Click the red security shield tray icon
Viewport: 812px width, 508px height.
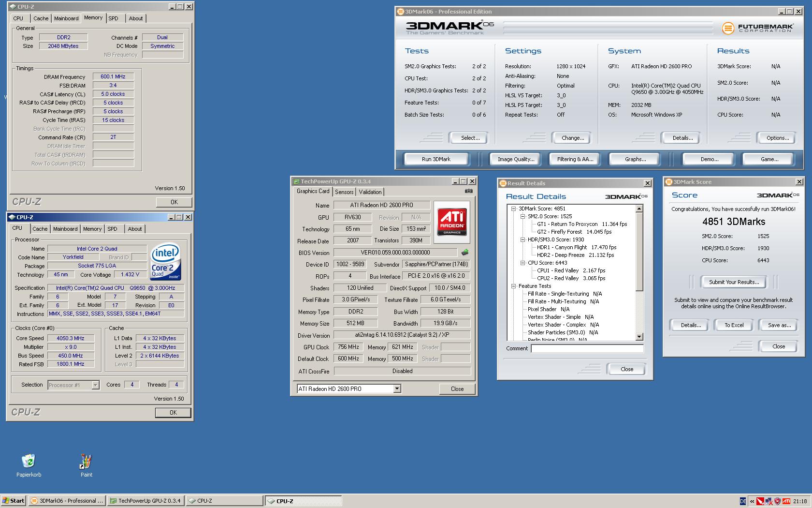pos(777,501)
